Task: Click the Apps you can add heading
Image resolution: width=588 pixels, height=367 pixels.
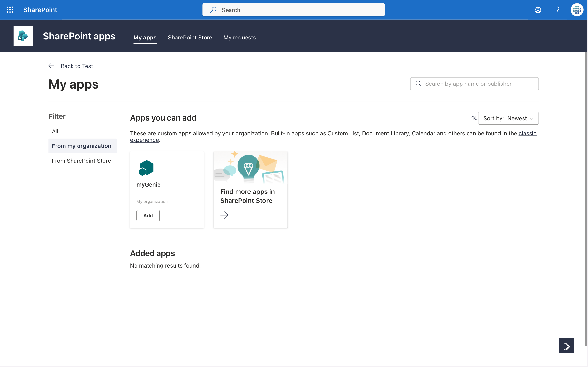Action: pos(163,118)
